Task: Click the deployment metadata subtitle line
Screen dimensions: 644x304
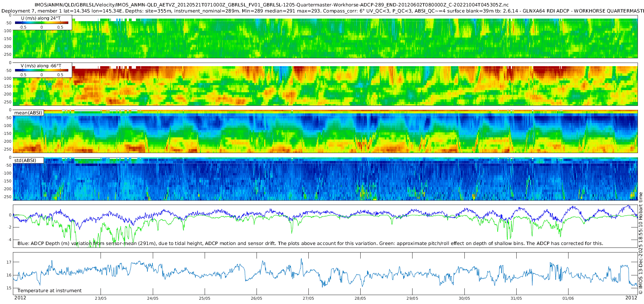Action: (322, 11)
